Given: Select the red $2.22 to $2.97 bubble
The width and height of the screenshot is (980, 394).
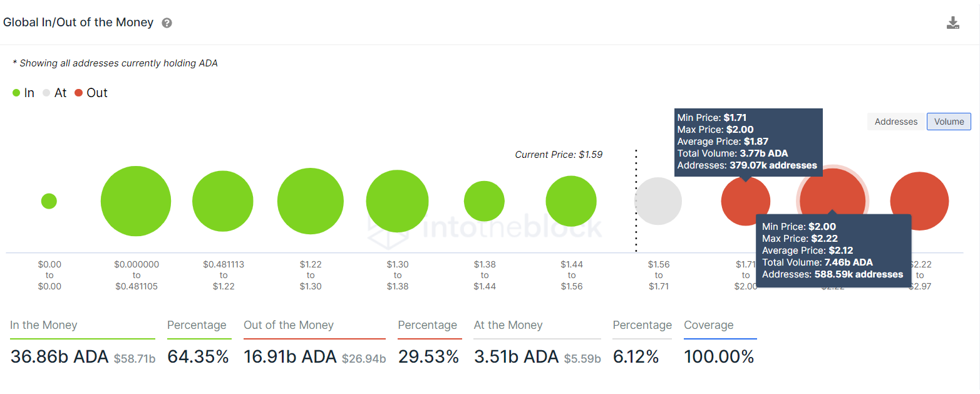Looking at the screenshot, I should click(x=919, y=201).
